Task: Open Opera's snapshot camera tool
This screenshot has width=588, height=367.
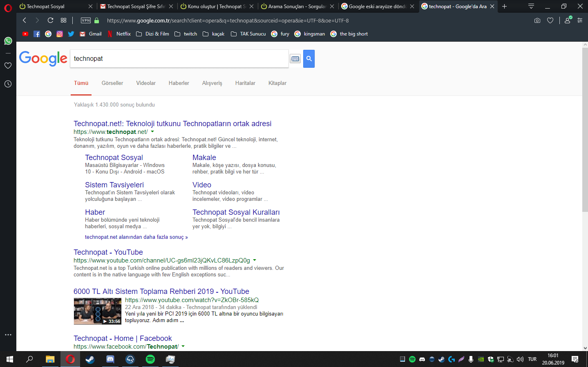Action: (537, 20)
